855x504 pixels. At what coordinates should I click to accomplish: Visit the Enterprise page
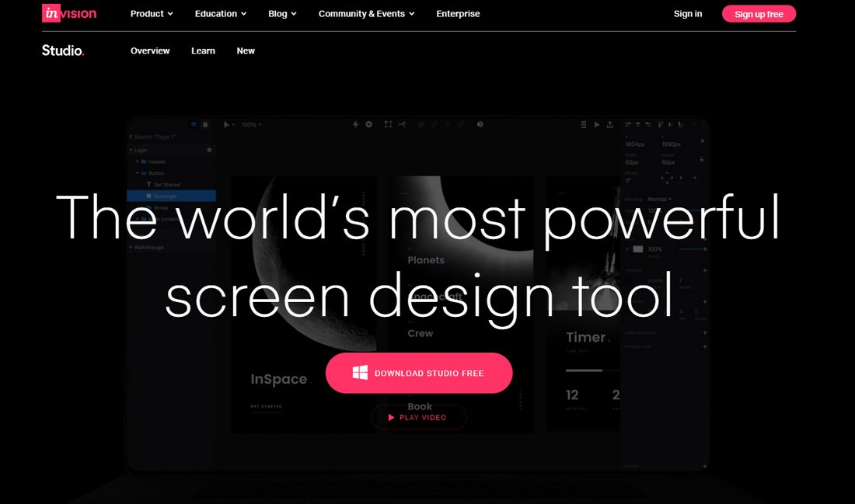[458, 14]
